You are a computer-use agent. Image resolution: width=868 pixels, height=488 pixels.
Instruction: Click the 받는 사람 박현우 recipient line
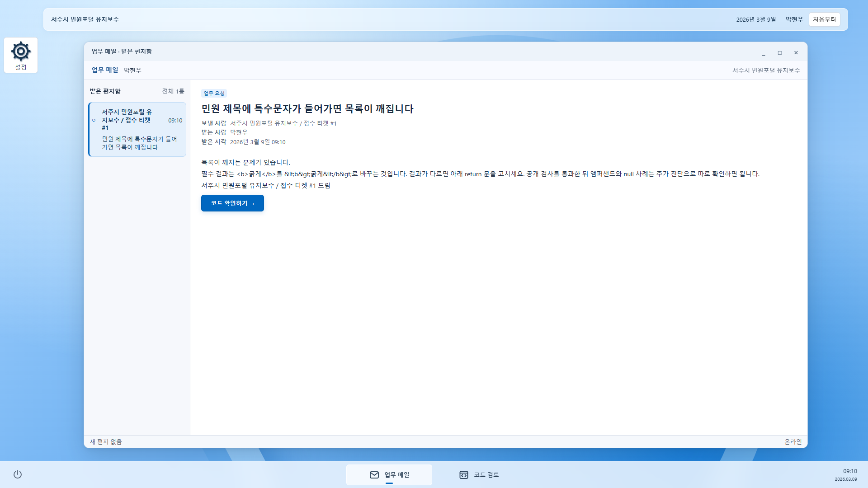tap(224, 132)
